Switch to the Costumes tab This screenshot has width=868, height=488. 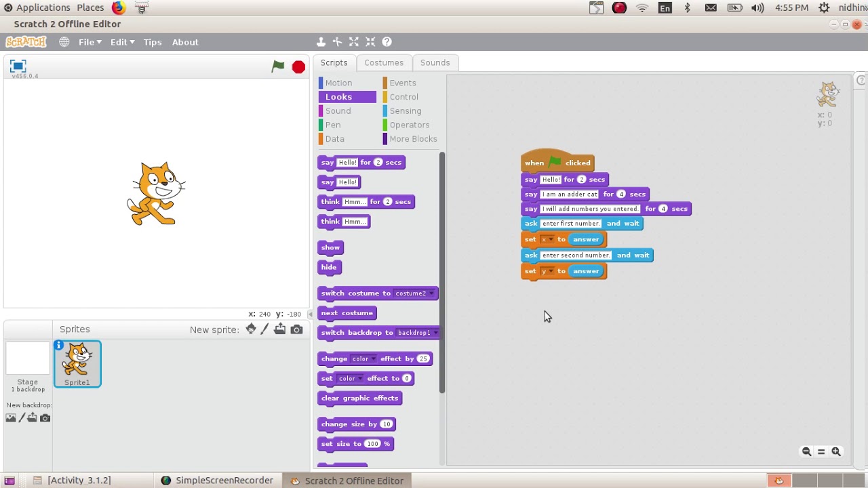pos(384,62)
